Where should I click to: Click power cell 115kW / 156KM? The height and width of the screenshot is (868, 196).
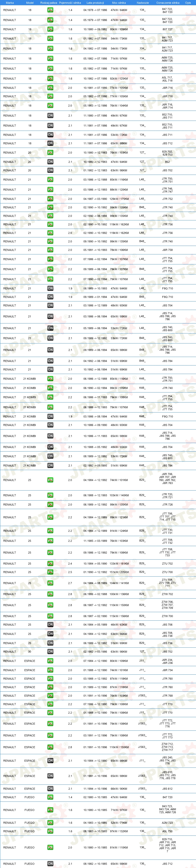tap(119, 616)
